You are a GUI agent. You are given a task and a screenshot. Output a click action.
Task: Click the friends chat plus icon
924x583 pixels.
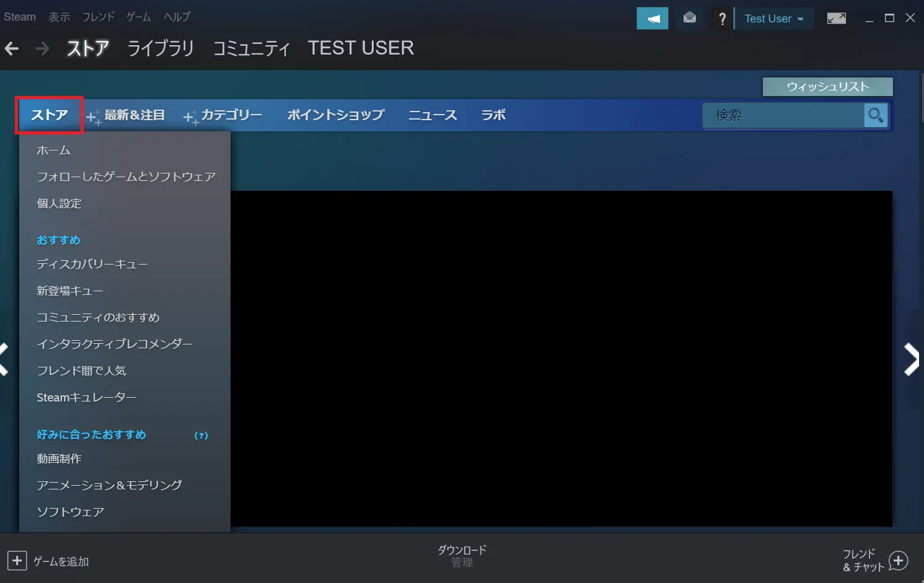[x=899, y=561]
